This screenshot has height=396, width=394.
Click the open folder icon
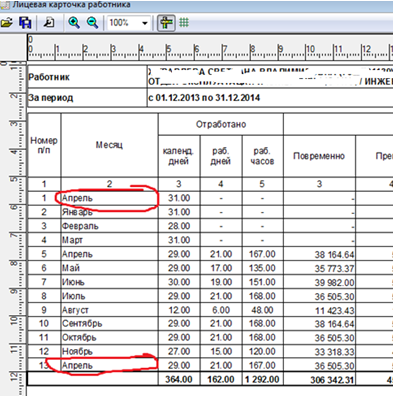(x=6, y=23)
